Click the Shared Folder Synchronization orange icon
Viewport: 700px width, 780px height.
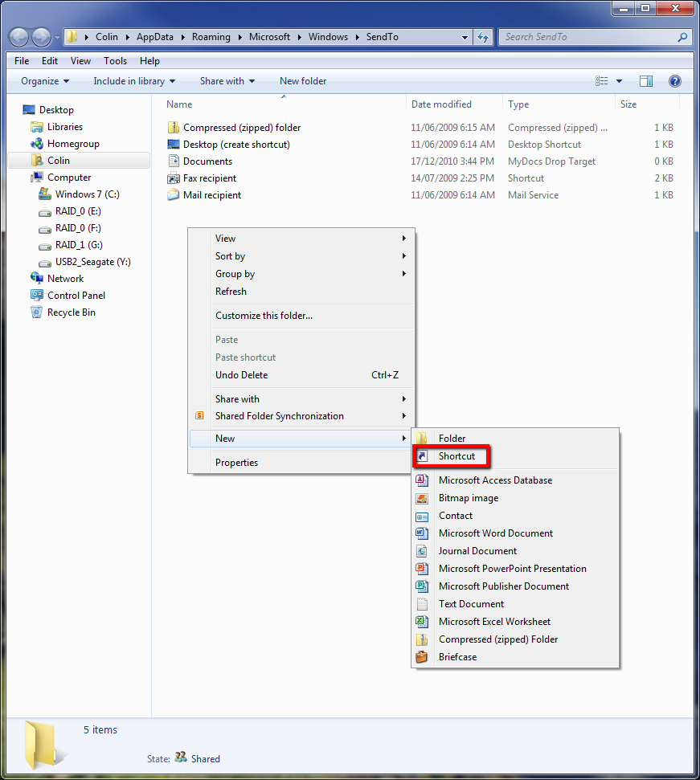(x=199, y=415)
